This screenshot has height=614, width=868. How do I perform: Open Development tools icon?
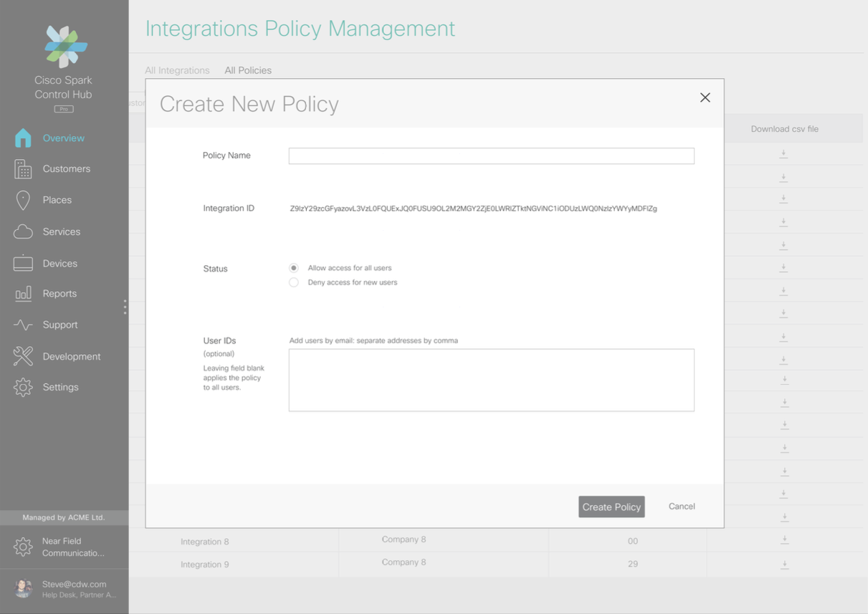23,356
